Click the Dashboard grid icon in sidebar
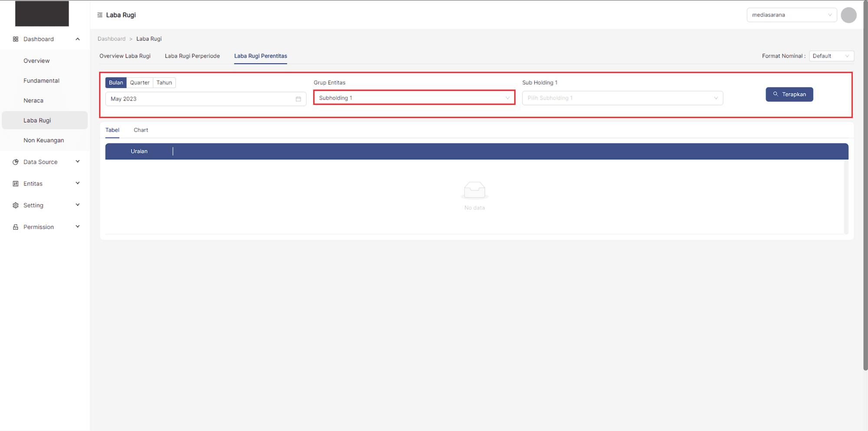Screen dimensions: 868x431 [x=16, y=39]
